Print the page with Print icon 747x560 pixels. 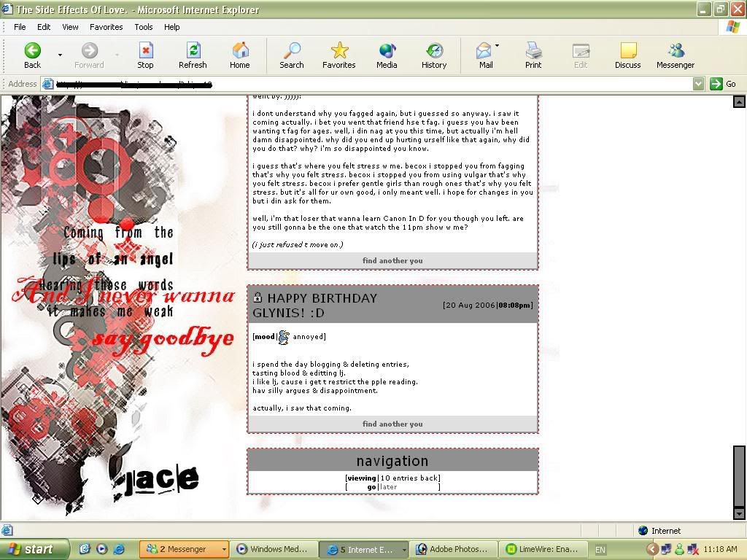[533, 50]
